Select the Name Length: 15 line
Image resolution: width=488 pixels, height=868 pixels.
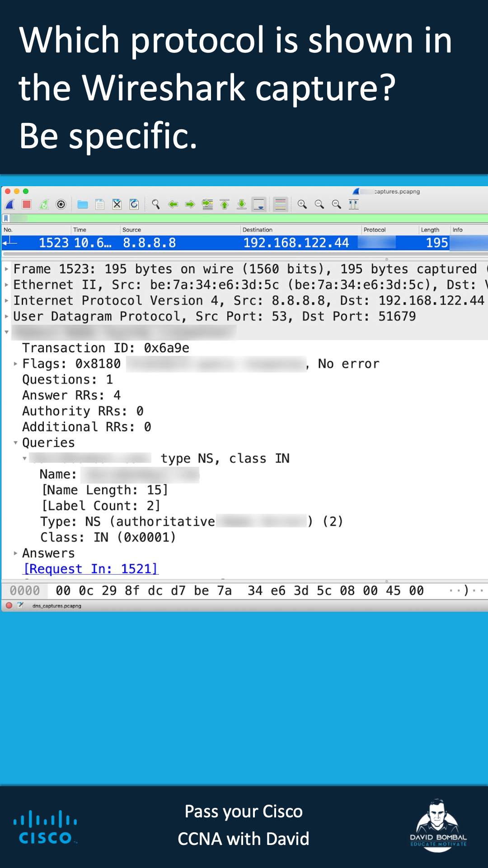(104, 490)
